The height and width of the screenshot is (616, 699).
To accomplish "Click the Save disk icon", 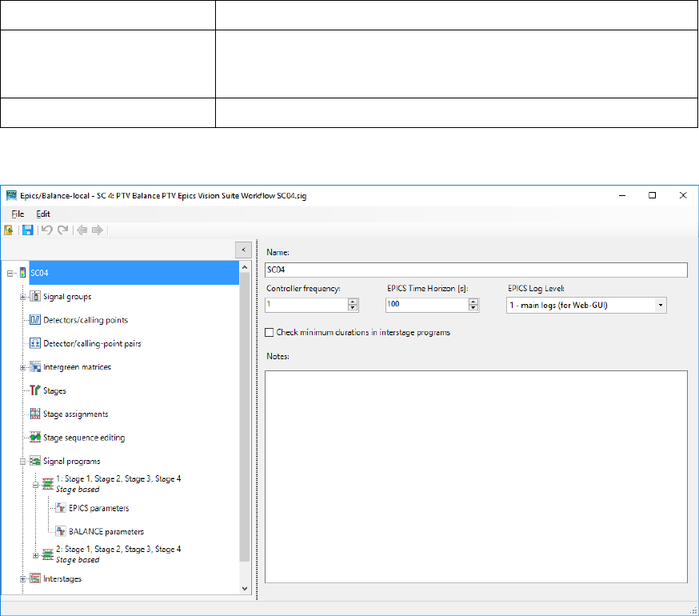I will coord(28,230).
